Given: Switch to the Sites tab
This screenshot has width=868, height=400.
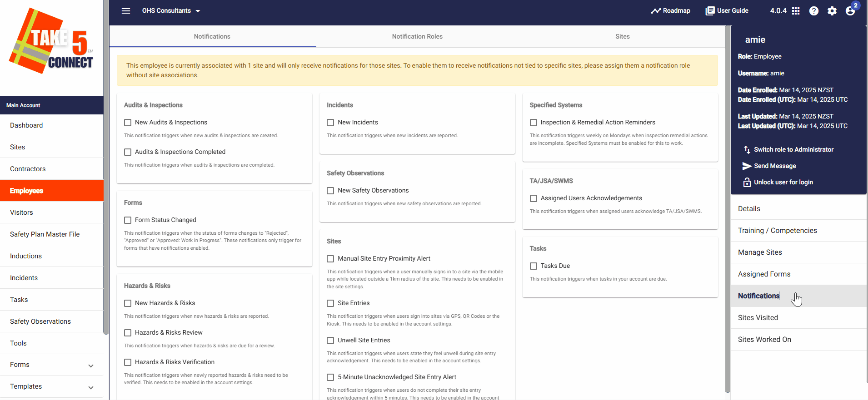Looking at the screenshot, I should 622,36.
